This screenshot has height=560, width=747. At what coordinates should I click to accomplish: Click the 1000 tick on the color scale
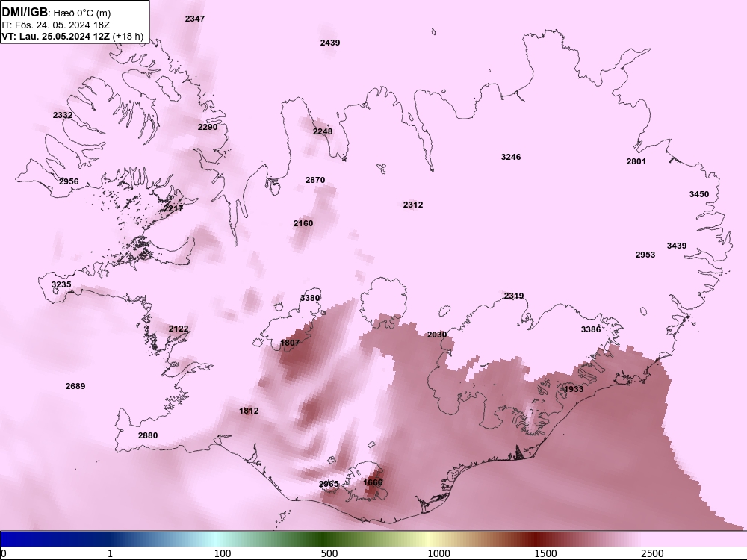(x=438, y=553)
